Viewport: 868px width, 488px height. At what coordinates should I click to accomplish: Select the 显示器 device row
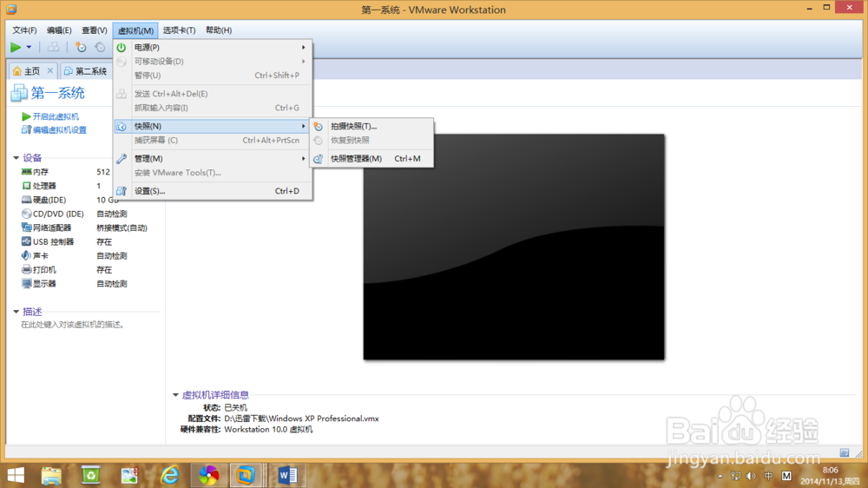click(74, 284)
